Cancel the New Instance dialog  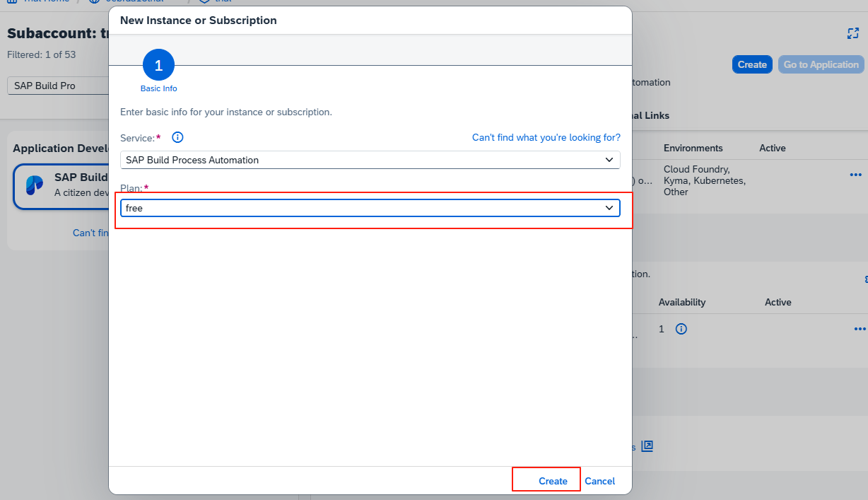click(x=599, y=481)
